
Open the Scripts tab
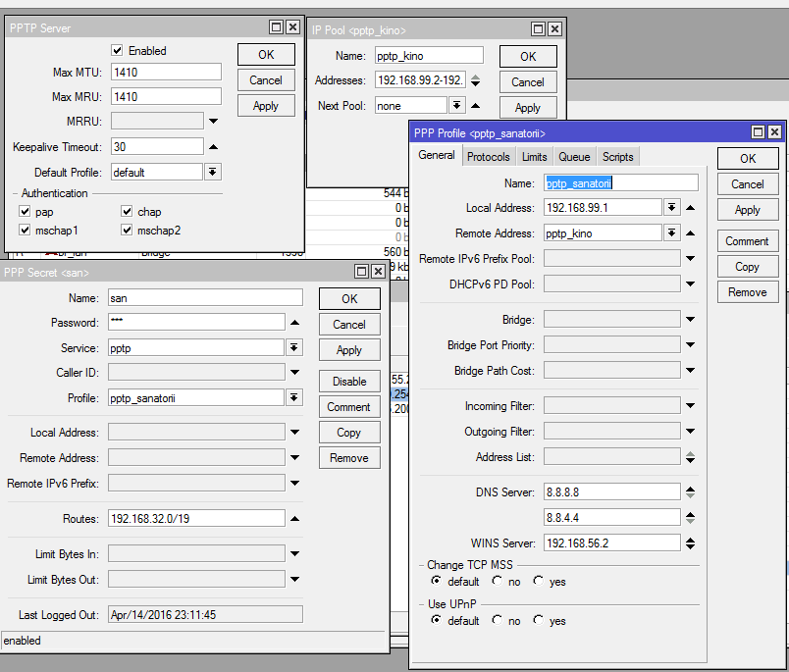click(618, 157)
